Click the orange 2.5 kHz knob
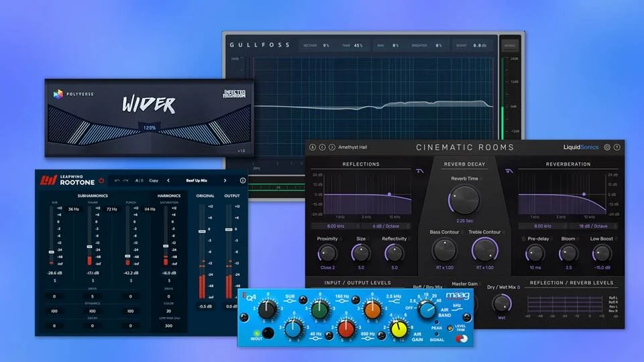 [x=372, y=310]
